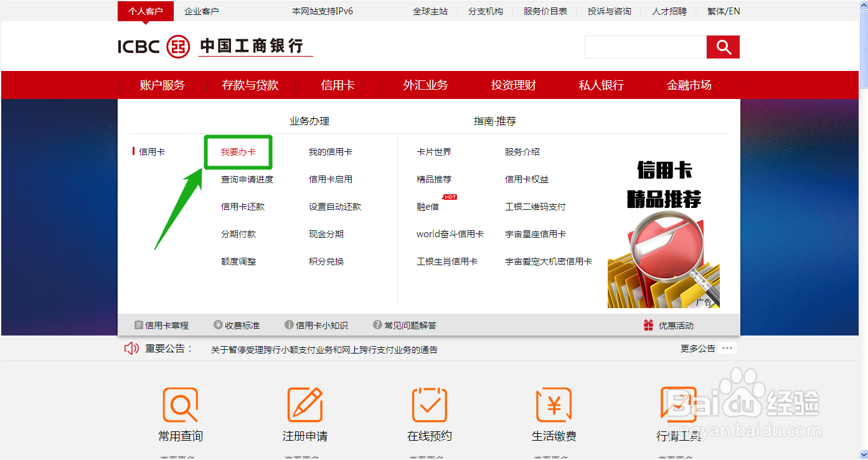Open 人才招聘 link
The height and width of the screenshot is (460, 868).
point(669,11)
